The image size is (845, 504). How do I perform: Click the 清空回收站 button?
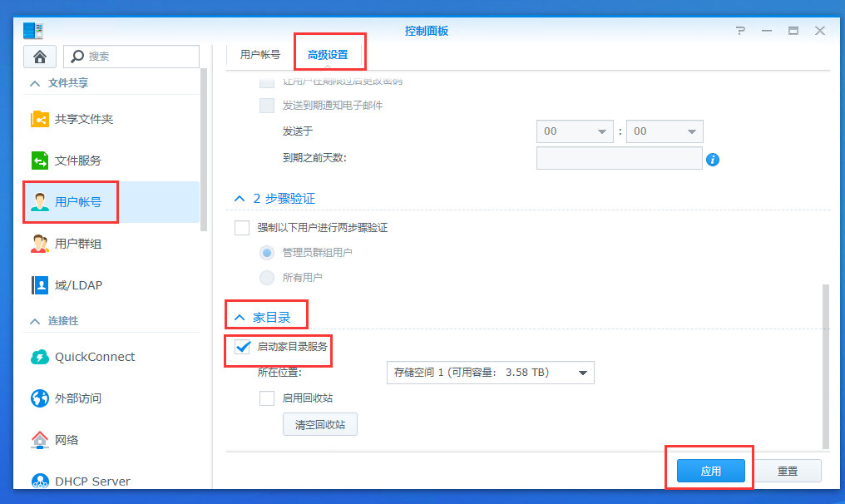coord(320,425)
